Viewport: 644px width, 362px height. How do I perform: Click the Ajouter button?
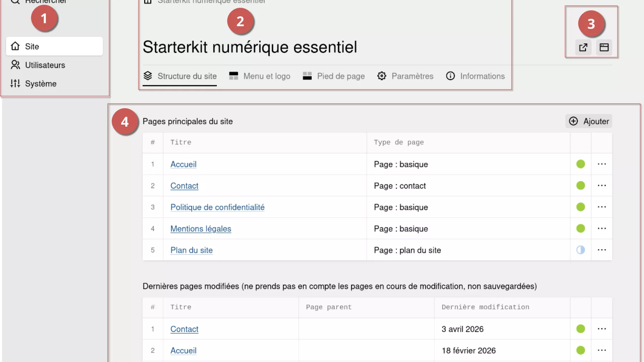click(x=589, y=121)
